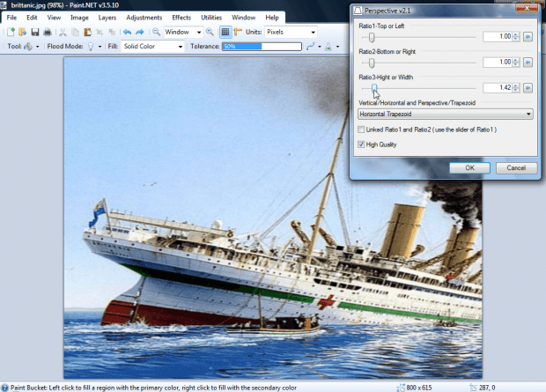
Task: Create a new image with New icon
Action: tap(11, 32)
